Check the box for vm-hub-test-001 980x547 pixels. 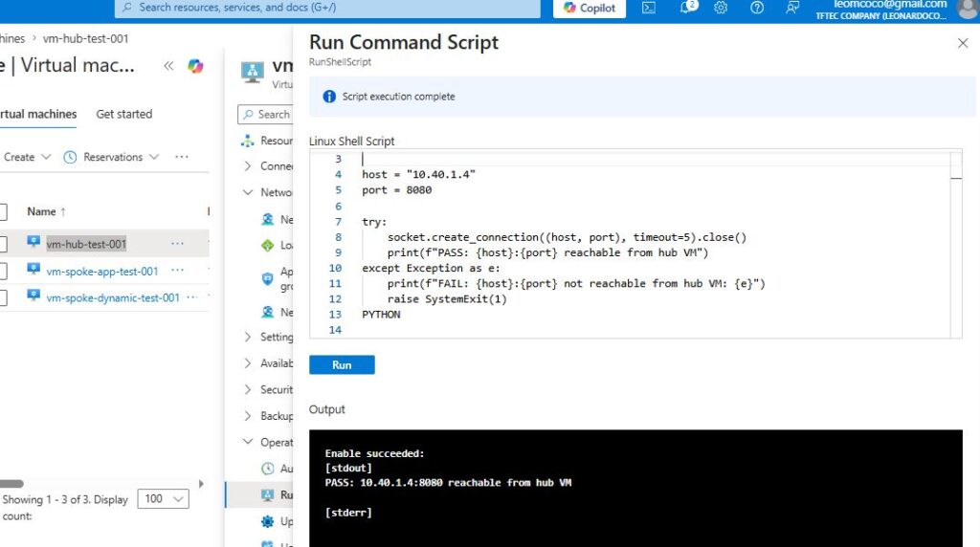coord(3,244)
